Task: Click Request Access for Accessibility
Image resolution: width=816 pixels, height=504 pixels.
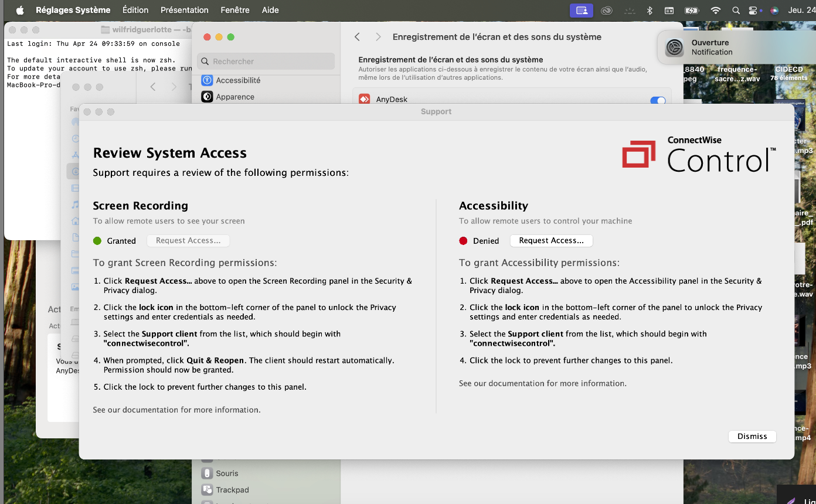Action: [551, 241]
